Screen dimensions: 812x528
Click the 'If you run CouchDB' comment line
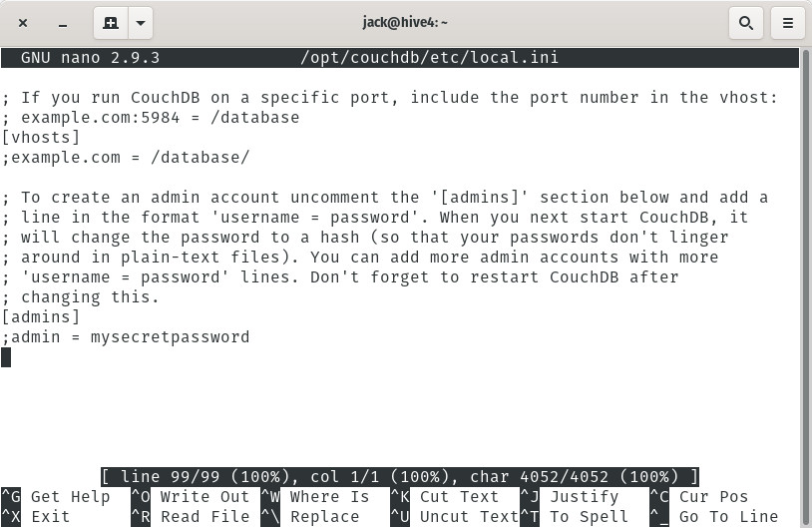tap(390, 98)
